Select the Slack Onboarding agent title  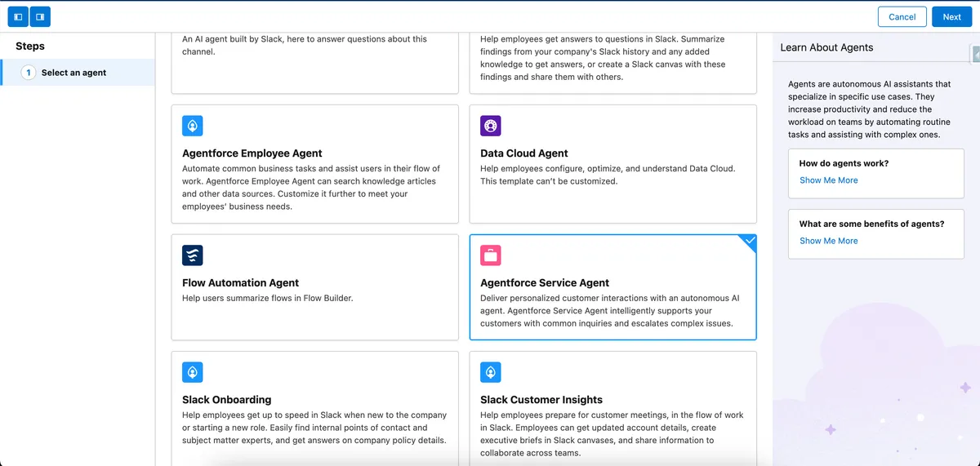226,400
